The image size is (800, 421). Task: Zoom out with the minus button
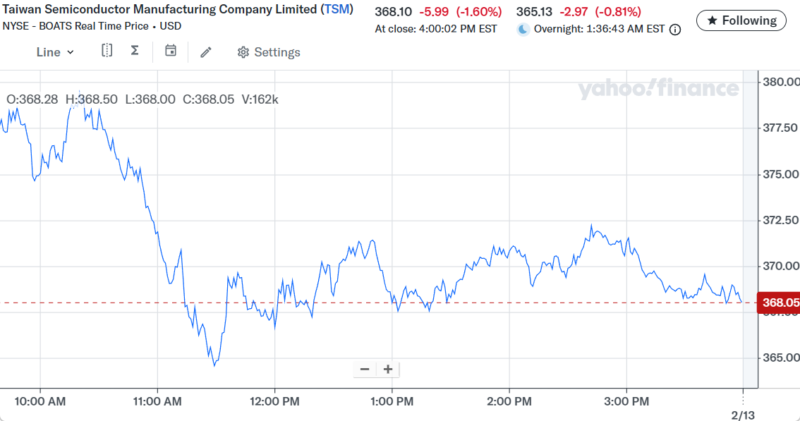point(364,369)
